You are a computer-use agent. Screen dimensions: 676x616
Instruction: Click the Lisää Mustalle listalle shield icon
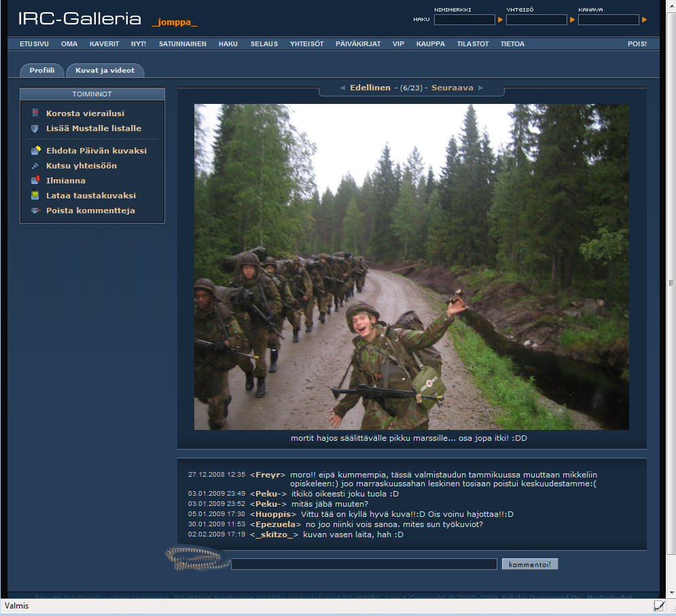(x=35, y=128)
